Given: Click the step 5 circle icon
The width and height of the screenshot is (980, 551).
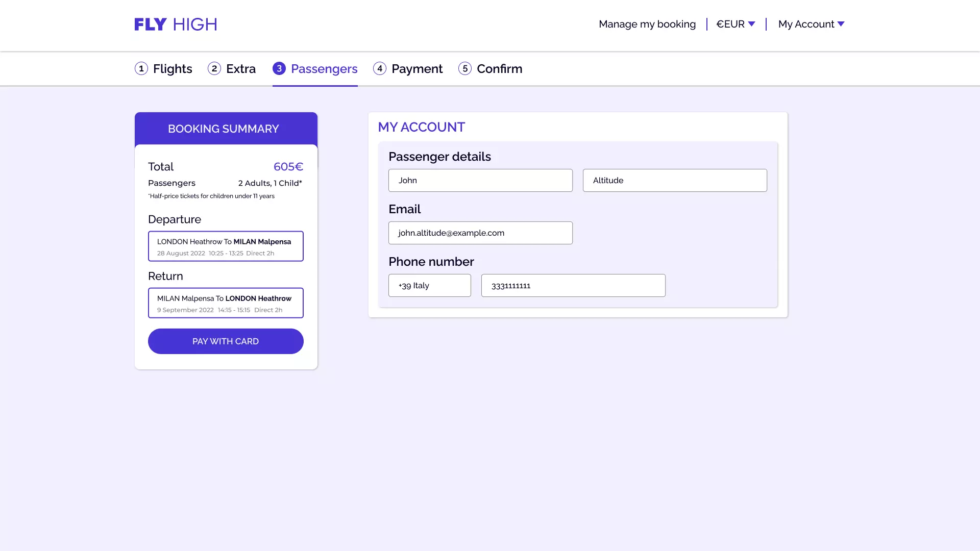Looking at the screenshot, I should [465, 68].
